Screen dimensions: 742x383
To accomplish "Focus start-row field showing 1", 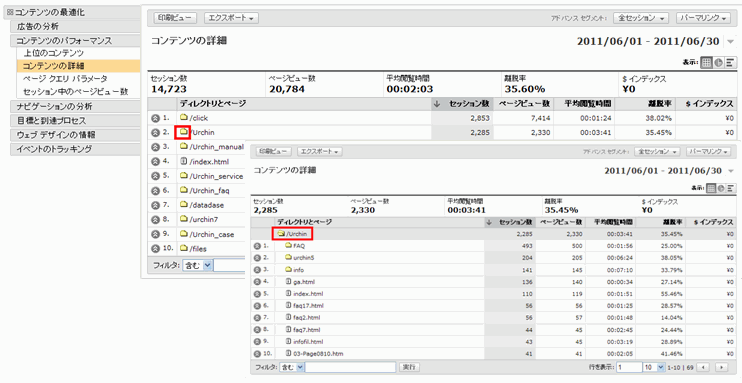I will 629,367.
